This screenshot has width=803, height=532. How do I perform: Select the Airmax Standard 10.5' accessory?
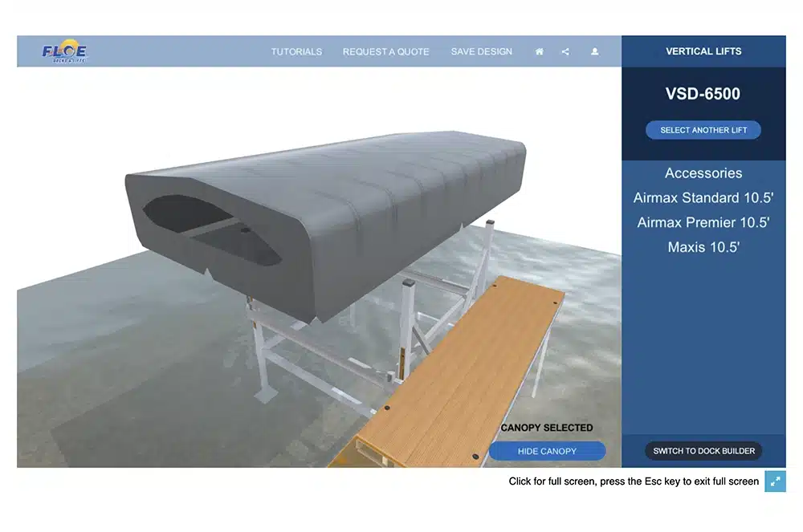(x=703, y=198)
